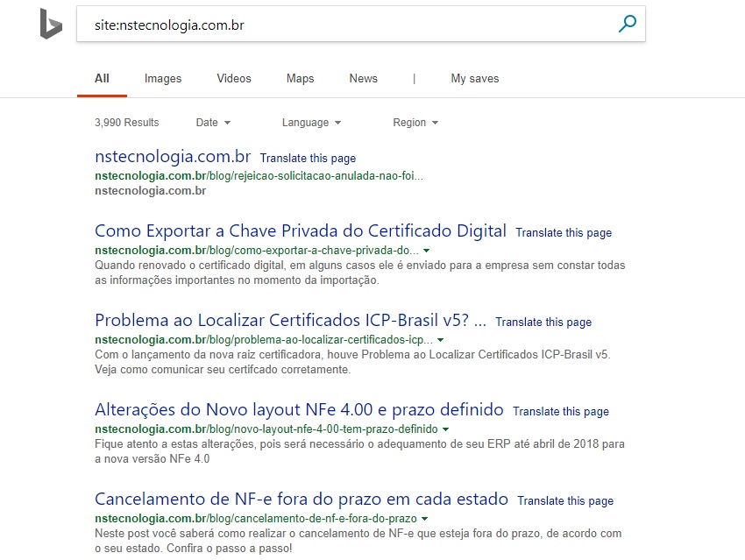
Task: Open the Como Exportar a Chave Privada result
Action: [299, 230]
